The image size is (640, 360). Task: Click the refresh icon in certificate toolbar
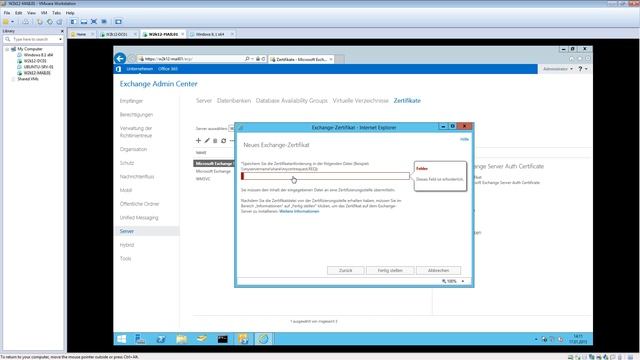224,140
